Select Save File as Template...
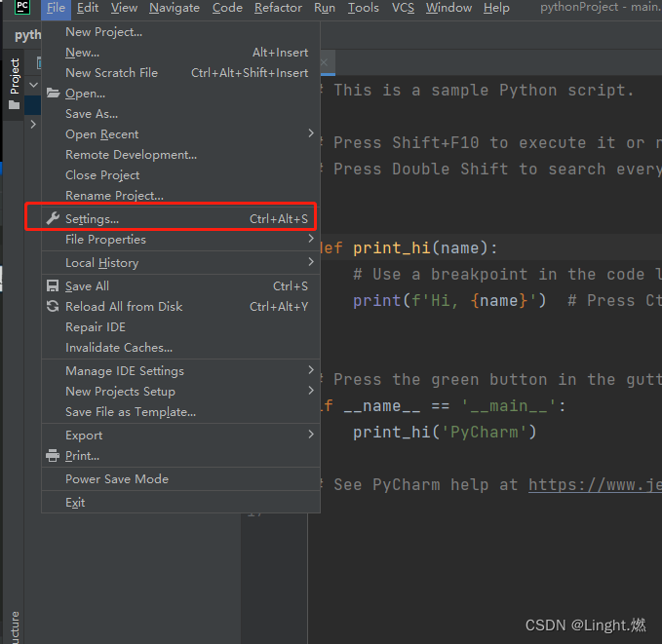The height and width of the screenshot is (644, 662). pos(180,411)
